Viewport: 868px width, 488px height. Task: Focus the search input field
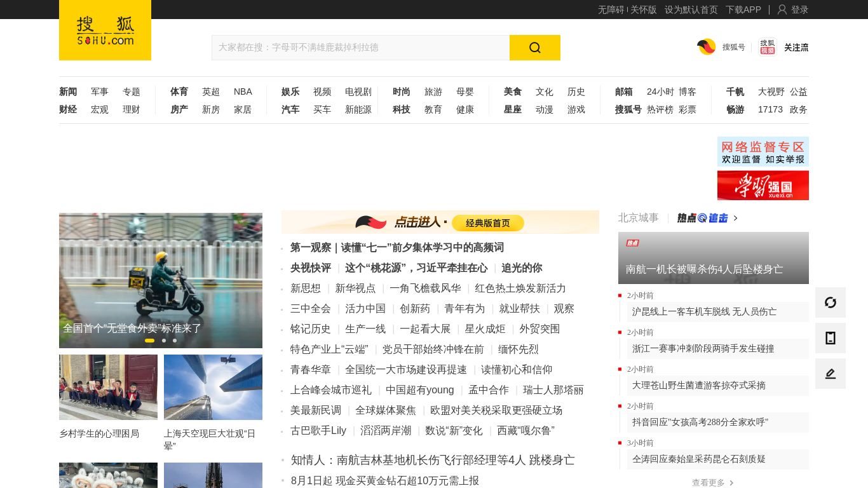pos(360,48)
